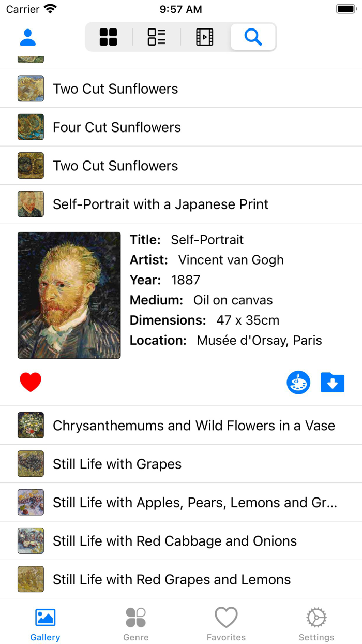Switch to grid view layout
This screenshot has height=644, width=362.
[x=108, y=37]
